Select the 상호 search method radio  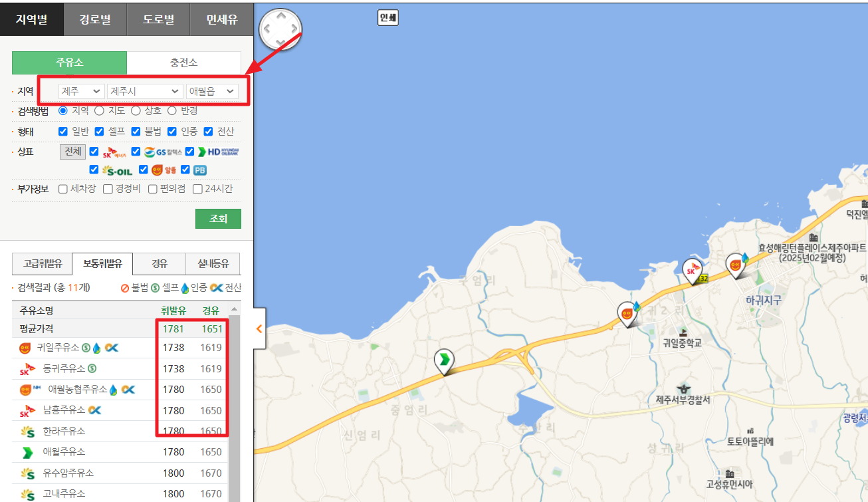[x=136, y=110]
